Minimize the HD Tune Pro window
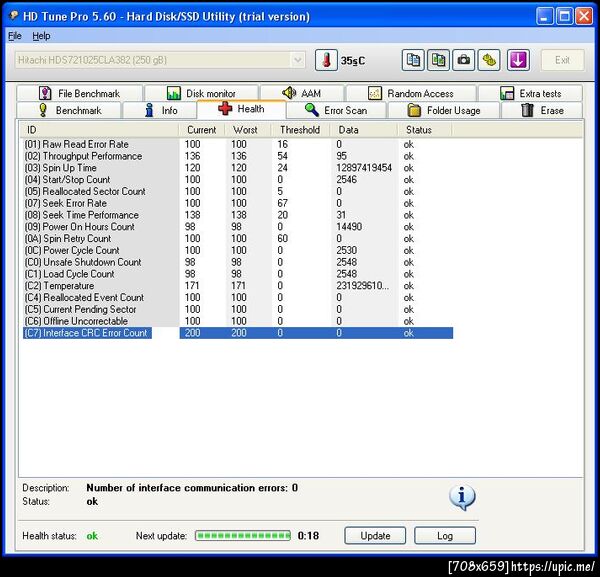This screenshot has width=600, height=577. click(x=544, y=16)
